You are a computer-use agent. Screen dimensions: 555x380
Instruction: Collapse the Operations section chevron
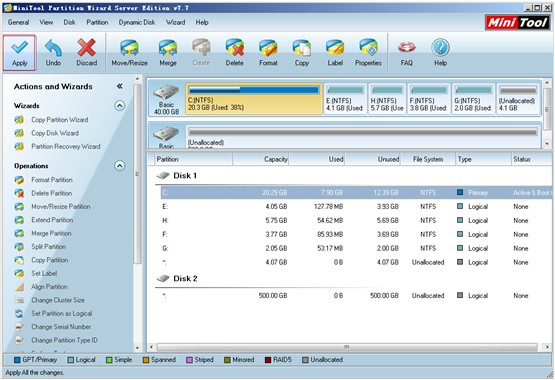pos(120,166)
